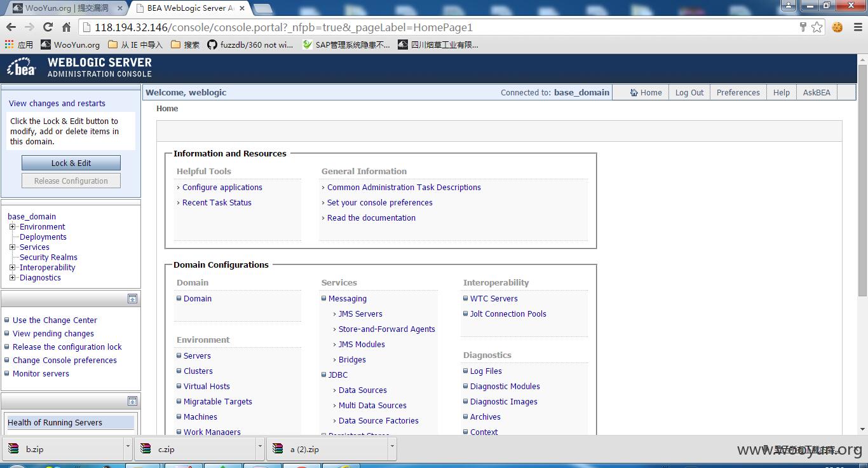The image size is (868, 468).
Task: Open the Monitor servers link
Action: coord(41,373)
